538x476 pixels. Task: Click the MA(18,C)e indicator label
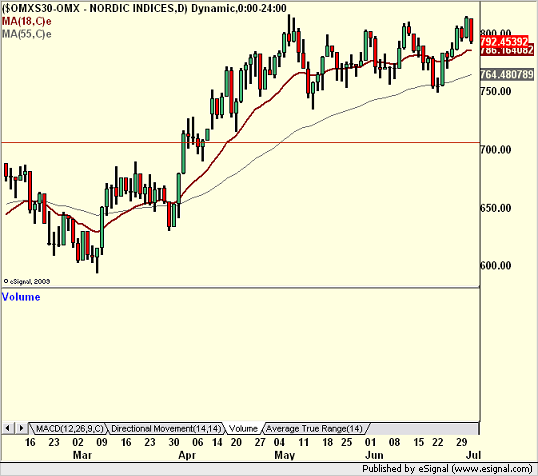[x=26, y=21]
